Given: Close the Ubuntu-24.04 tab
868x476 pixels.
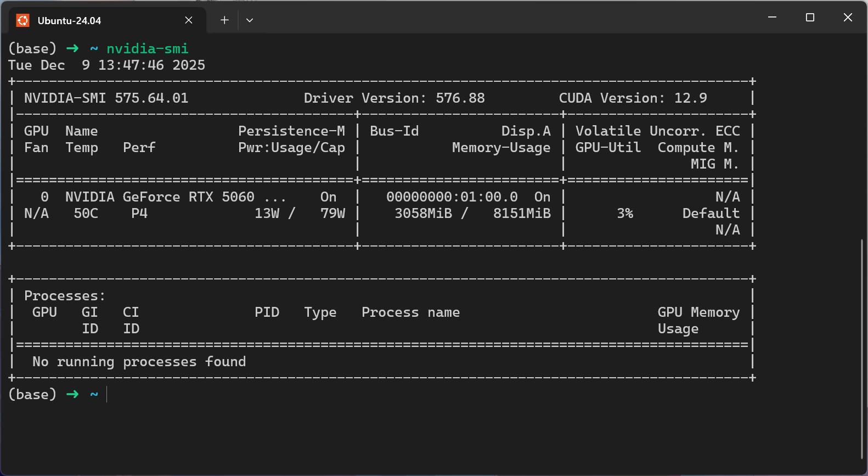Looking at the screenshot, I should click(x=189, y=20).
